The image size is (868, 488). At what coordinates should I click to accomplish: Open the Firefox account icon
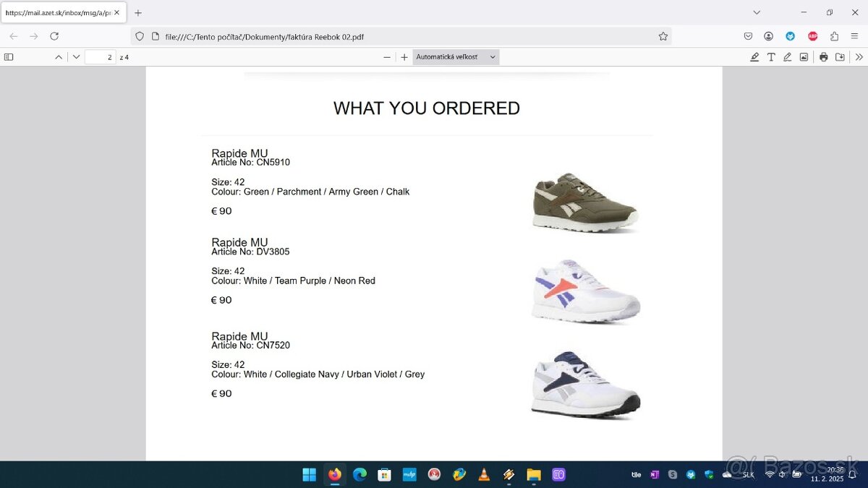coord(768,36)
